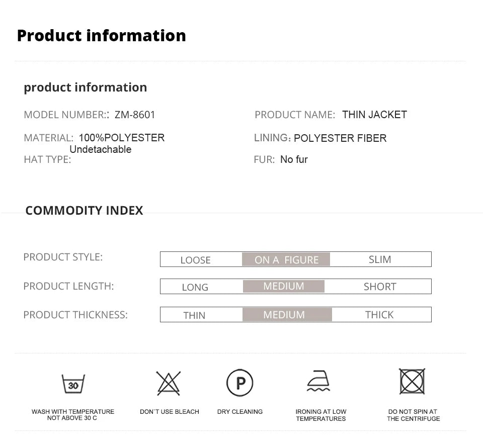Click the do not bleach triangle icon
Viewport: 483px width, 448px height.
point(169,383)
